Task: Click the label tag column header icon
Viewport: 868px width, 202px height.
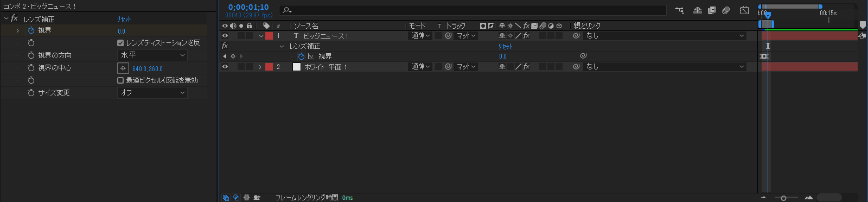Action: tap(266, 26)
